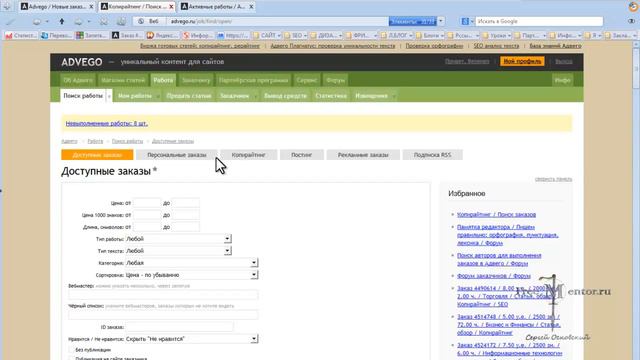Click the ADVEGO logo
The height and width of the screenshot is (360, 640).
pos(82,62)
